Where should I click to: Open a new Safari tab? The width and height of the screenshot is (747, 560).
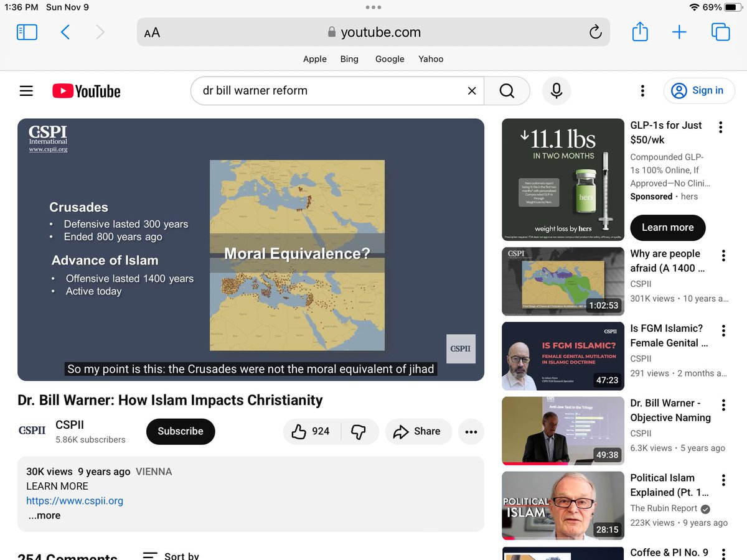click(x=679, y=32)
